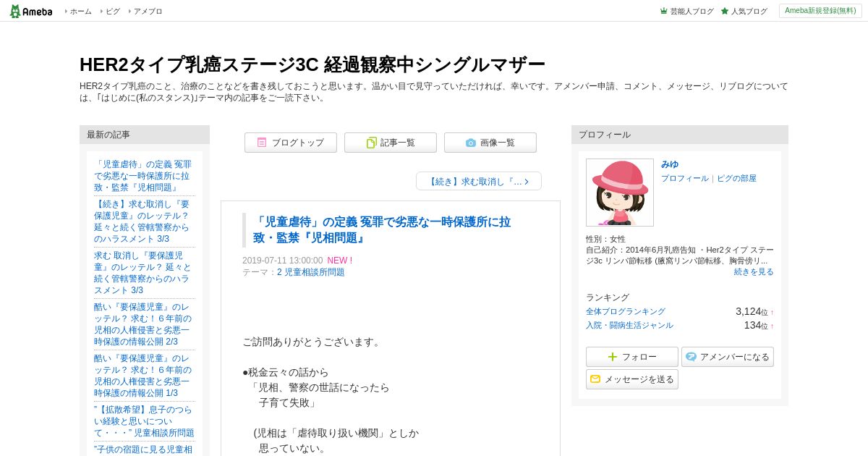Click the pink page icon on ブログトップ

pos(262,143)
